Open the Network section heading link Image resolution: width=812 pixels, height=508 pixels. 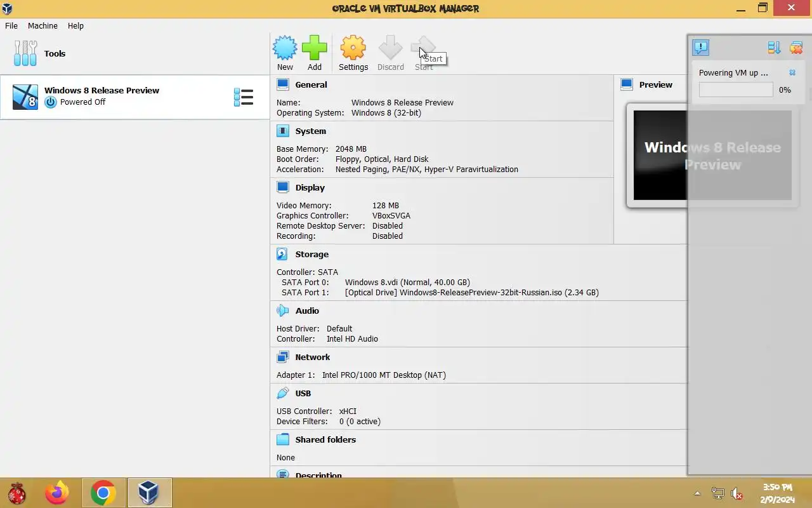(x=312, y=357)
